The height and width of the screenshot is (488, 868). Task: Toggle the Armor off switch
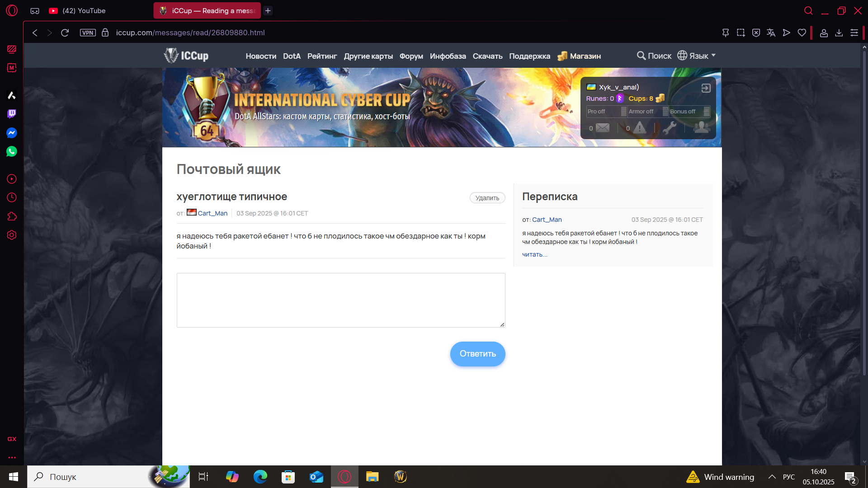pyautogui.click(x=648, y=112)
